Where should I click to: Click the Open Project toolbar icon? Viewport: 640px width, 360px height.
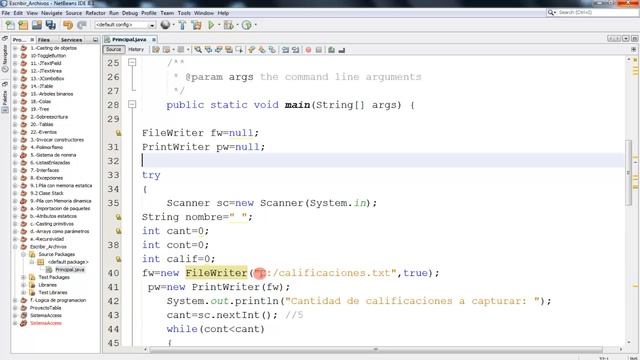click(x=37, y=25)
